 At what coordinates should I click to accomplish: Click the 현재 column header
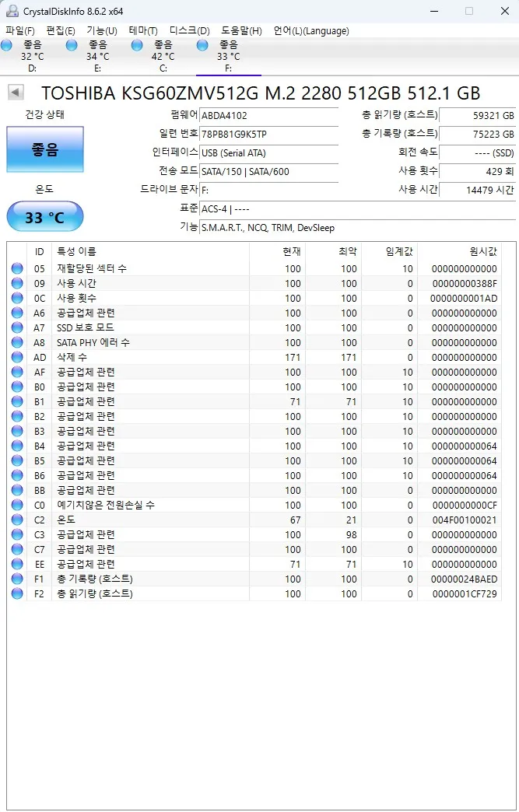click(278, 252)
